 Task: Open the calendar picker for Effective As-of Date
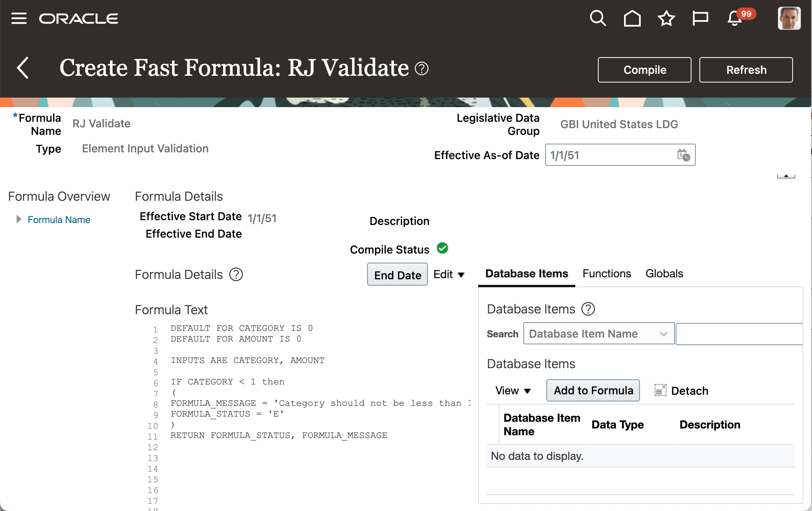pos(684,155)
